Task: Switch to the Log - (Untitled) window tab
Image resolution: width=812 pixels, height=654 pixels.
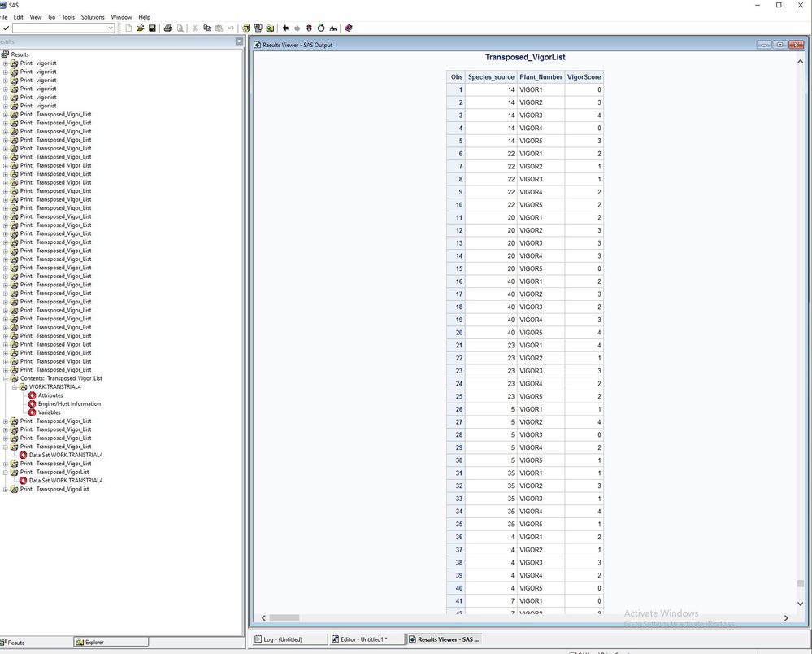Action: 287,639
